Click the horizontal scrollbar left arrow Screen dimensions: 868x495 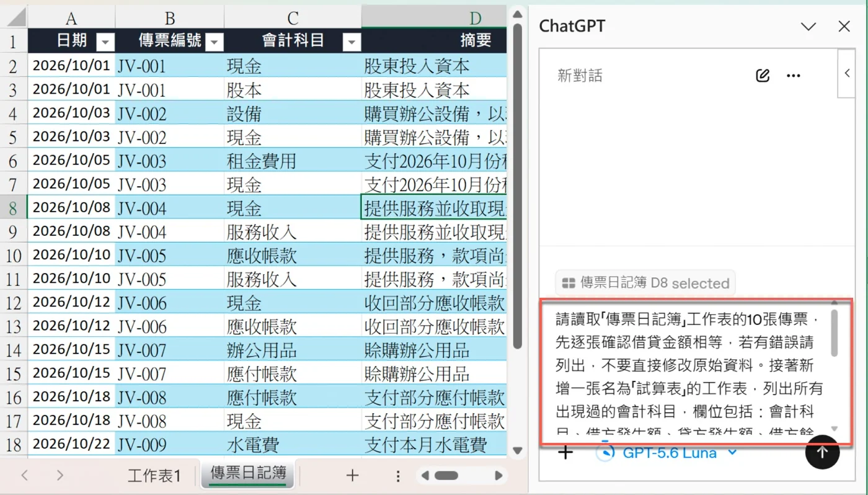pyautogui.click(x=425, y=476)
